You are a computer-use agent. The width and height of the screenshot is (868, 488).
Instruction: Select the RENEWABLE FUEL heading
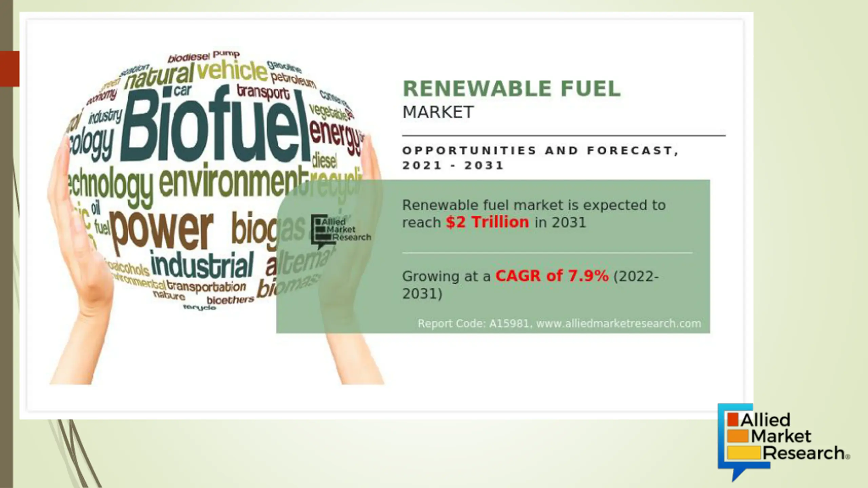click(x=511, y=89)
